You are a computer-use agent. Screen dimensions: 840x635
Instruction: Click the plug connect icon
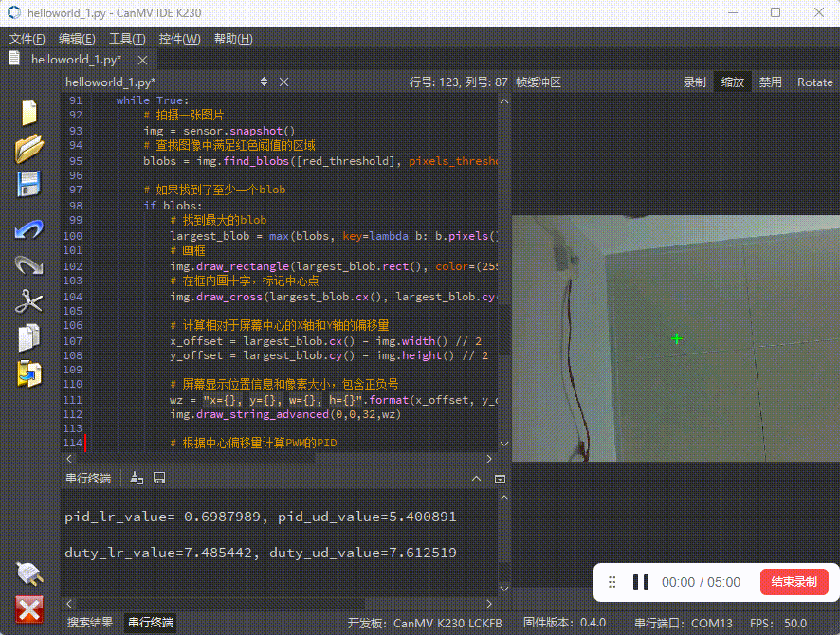[x=29, y=573]
